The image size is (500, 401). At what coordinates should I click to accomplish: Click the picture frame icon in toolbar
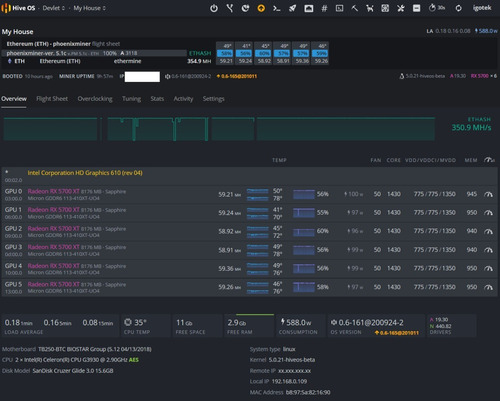pyautogui.click(x=309, y=8)
